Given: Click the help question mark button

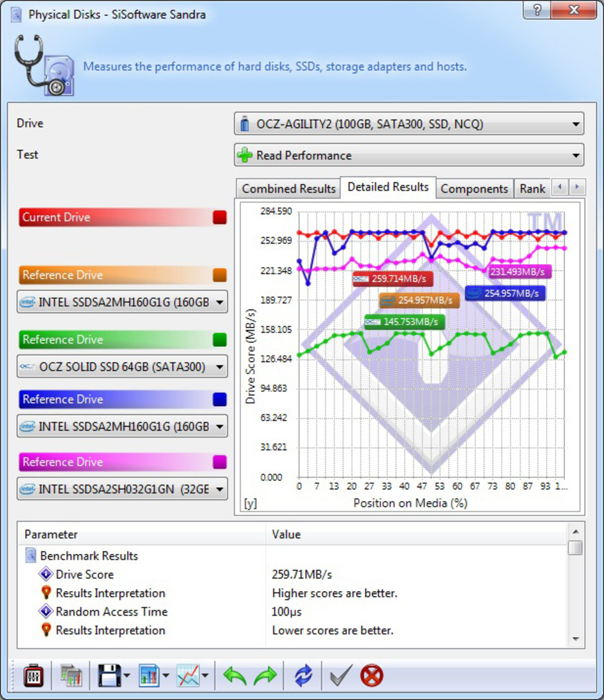Looking at the screenshot, I should coord(537,10).
